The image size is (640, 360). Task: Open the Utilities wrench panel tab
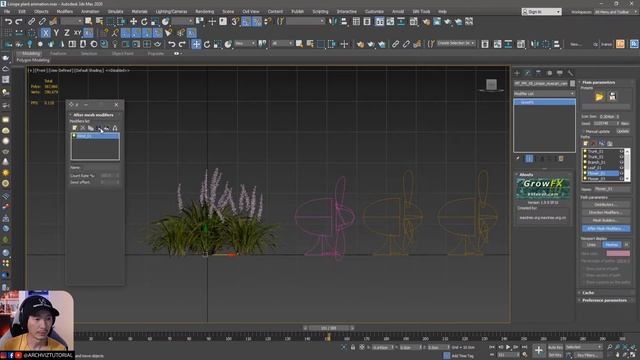coord(570,73)
